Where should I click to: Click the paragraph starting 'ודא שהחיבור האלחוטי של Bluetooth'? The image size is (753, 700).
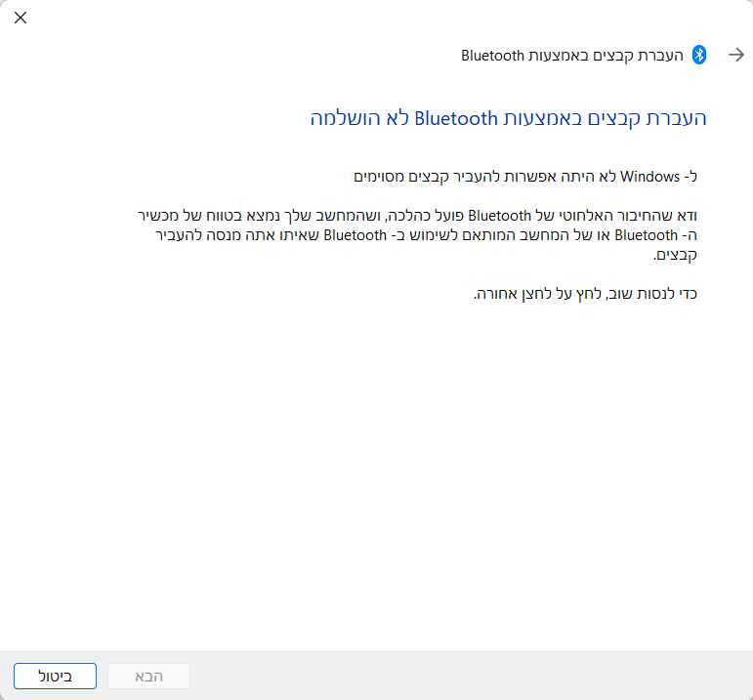click(417, 234)
